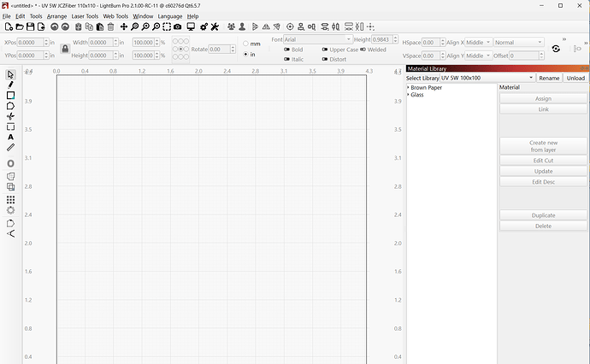
Task: Click the Rename library button
Action: pos(549,78)
